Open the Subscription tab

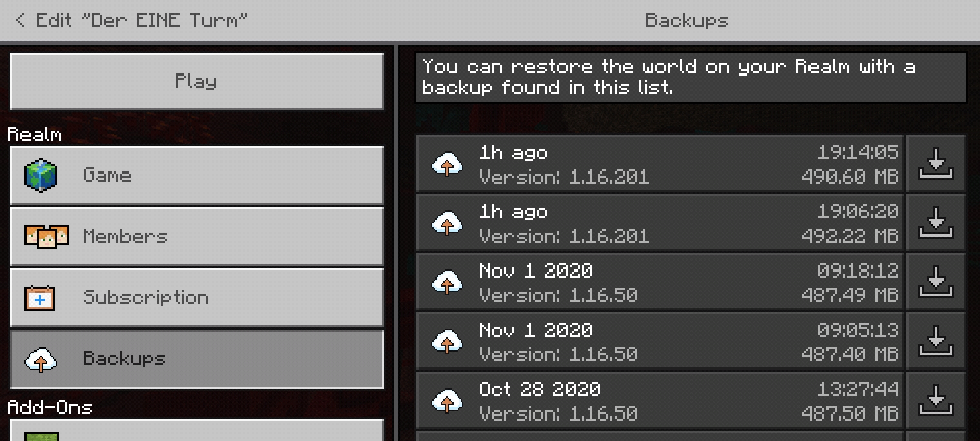tap(197, 298)
